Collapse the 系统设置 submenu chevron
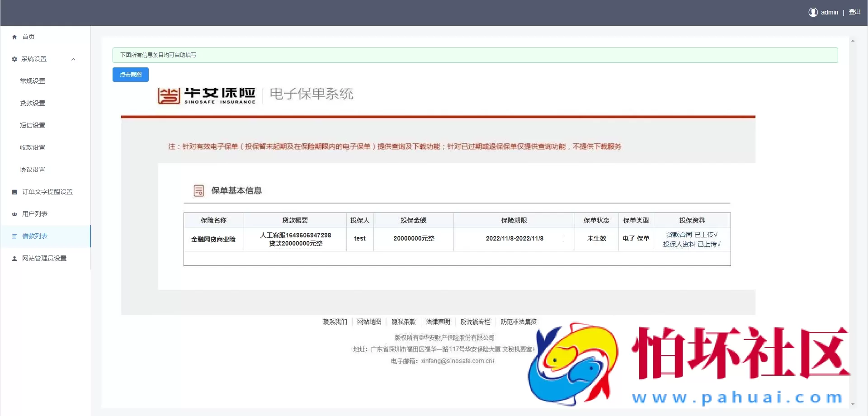This screenshot has height=416, width=868. (x=74, y=59)
